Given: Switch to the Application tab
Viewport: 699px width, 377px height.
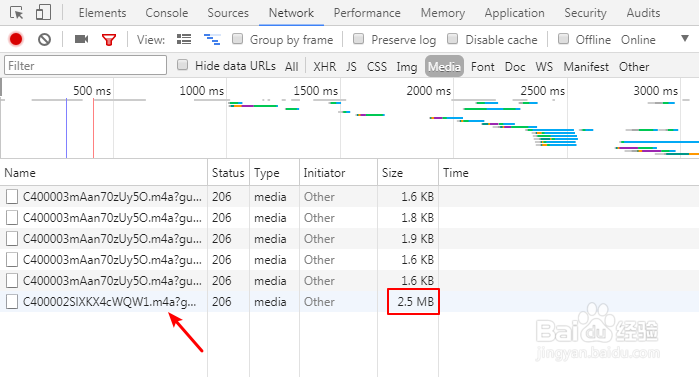Looking at the screenshot, I should 514,13.
